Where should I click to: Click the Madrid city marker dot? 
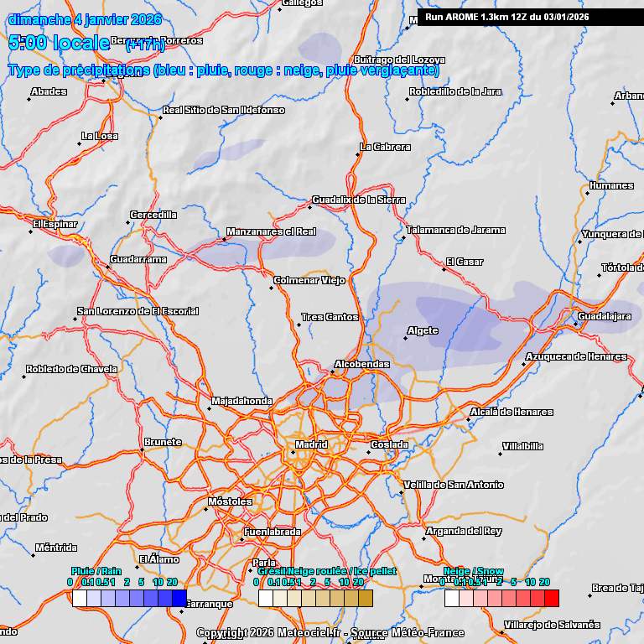coord(293,453)
